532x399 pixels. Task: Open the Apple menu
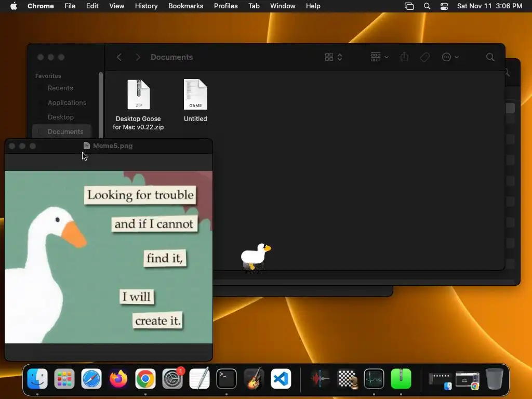14,6
